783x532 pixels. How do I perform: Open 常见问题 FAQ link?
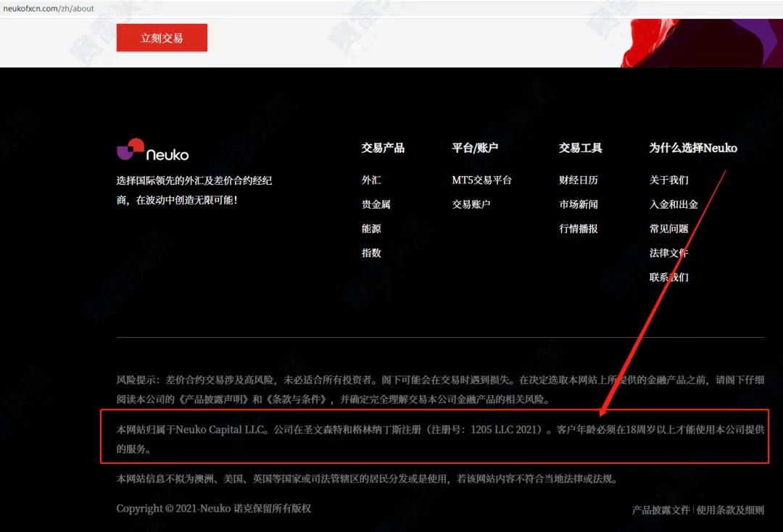[x=668, y=228]
